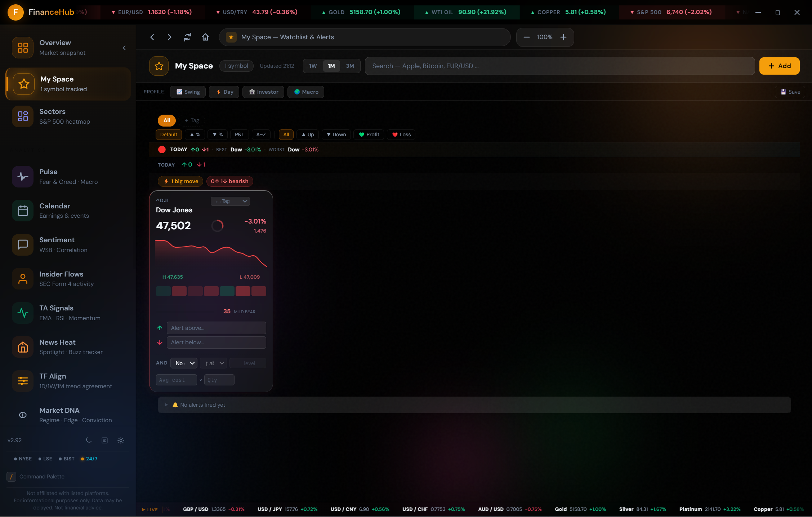
Task: Click the last red heat-strip block
Action: 259,291
